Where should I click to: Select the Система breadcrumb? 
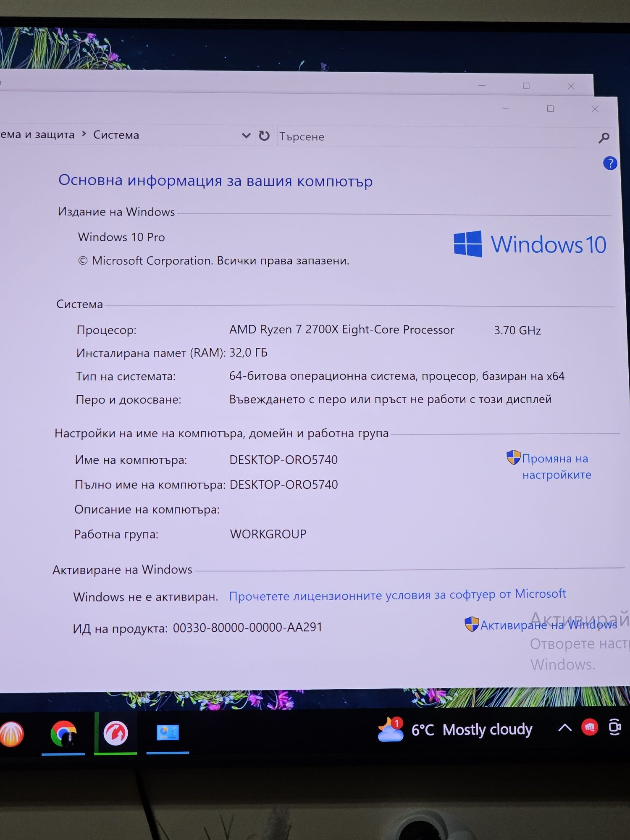116,135
